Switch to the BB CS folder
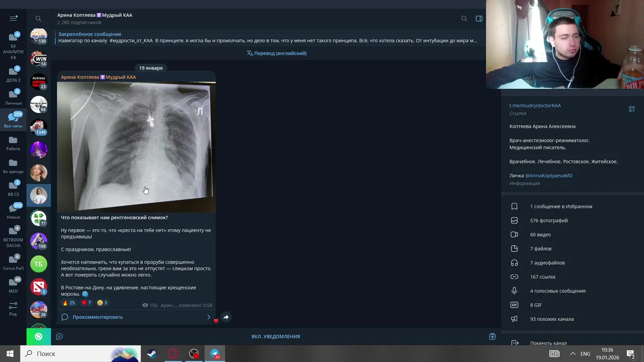Viewport: 644px width, 362px height. point(13,188)
